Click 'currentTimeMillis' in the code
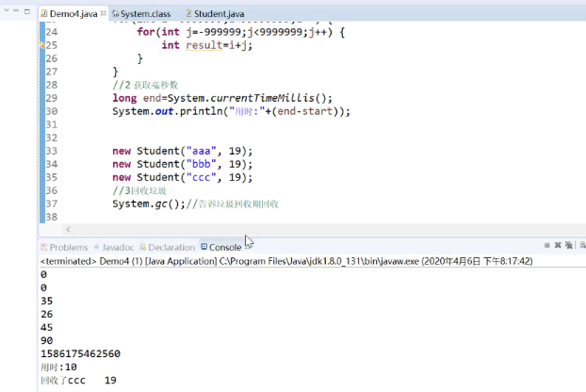Viewport: 586px width, 392px height. (x=262, y=98)
